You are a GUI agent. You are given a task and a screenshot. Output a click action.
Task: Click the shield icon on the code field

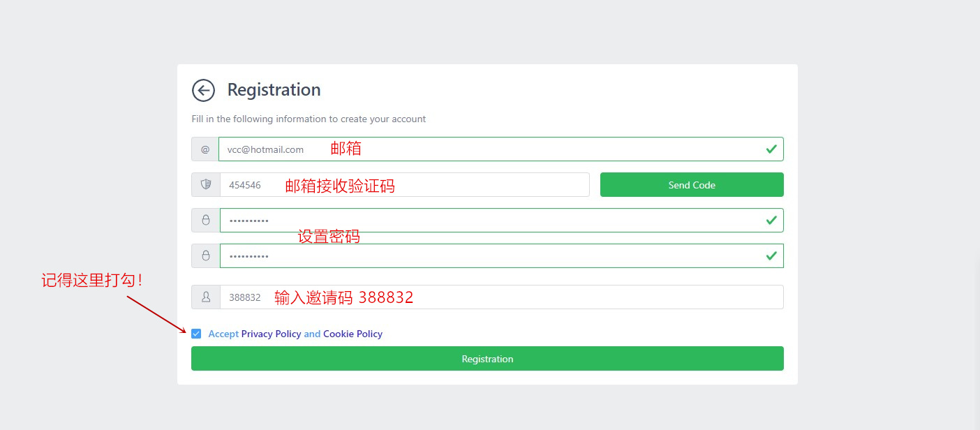click(205, 184)
